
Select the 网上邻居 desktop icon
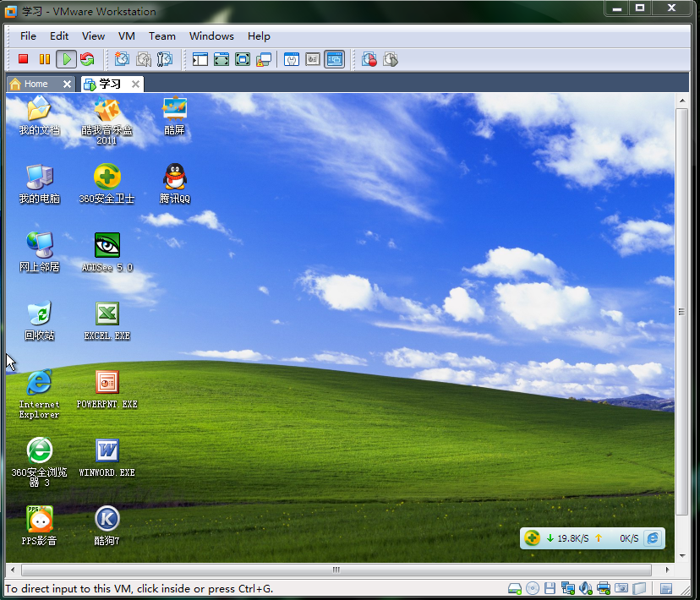click(39, 252)
